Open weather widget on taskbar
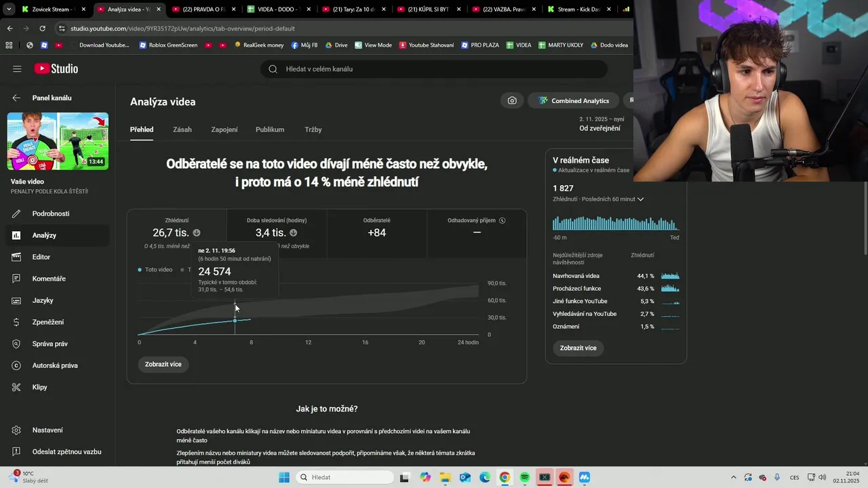The image size is (868, 488). [x=28, y=477]
